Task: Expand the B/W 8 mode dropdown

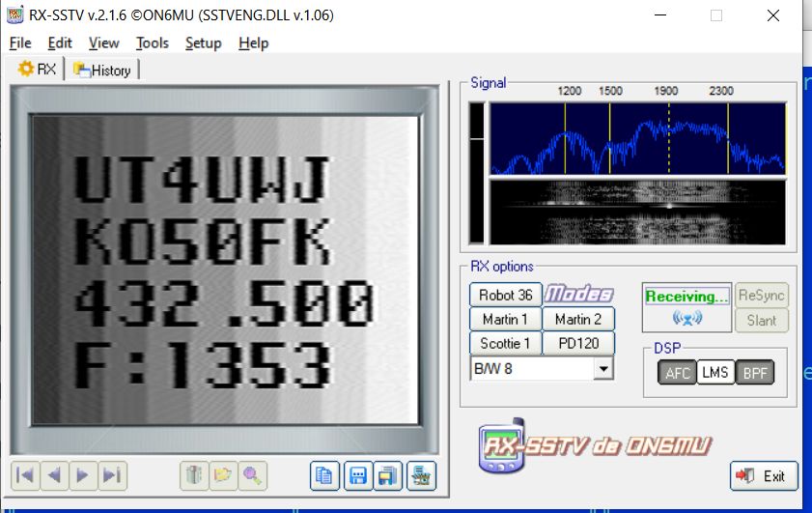Action: click(x=603, y=368)
